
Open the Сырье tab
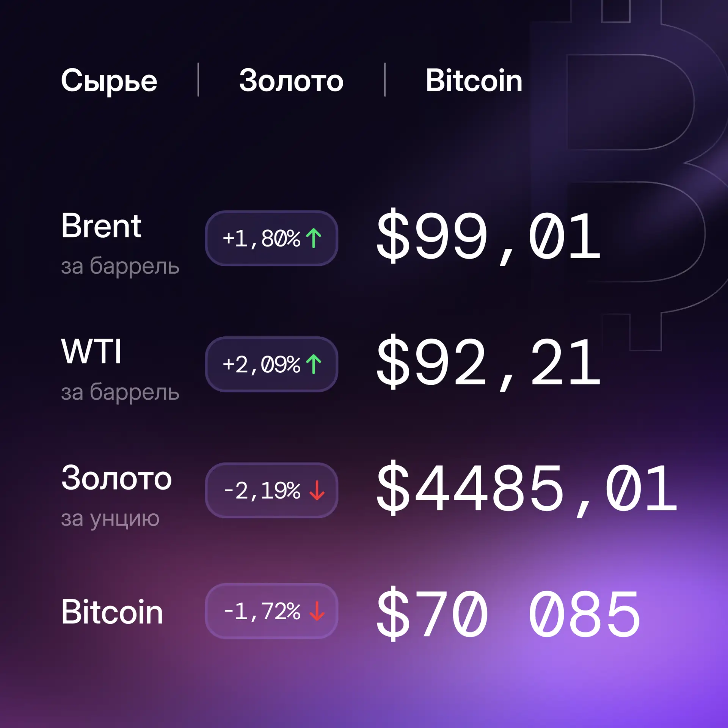109,80
